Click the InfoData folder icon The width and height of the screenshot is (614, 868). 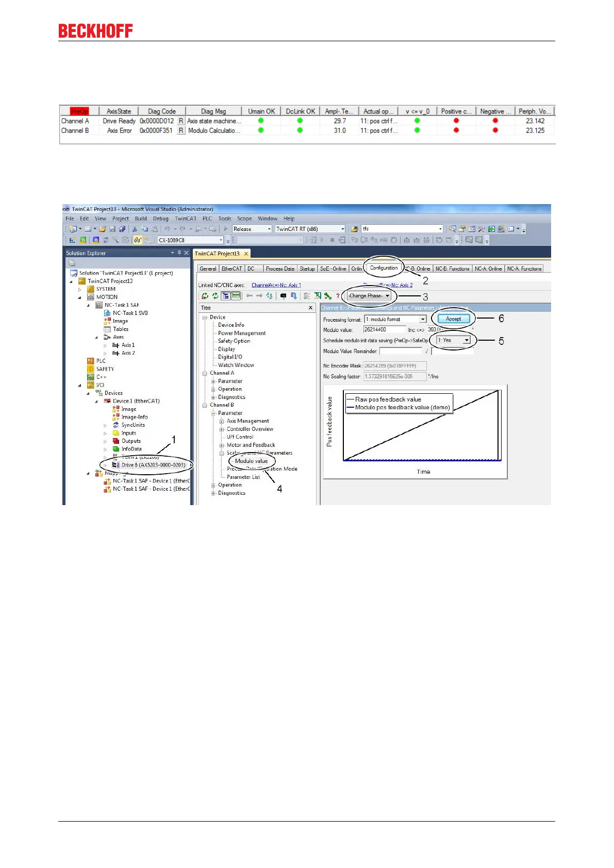116,449
